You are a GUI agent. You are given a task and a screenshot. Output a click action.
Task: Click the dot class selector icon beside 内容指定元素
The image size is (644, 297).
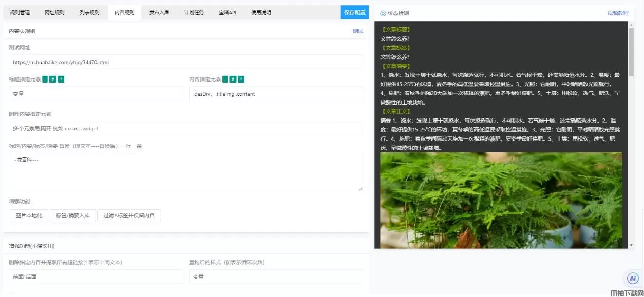(225, 80)
